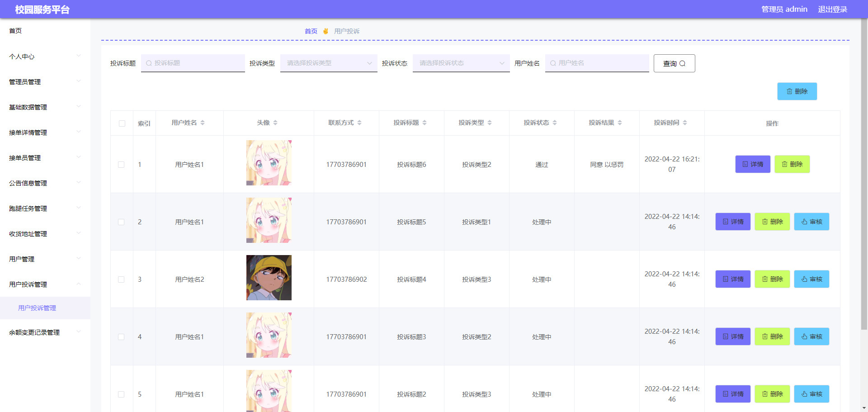Image resolution: width=868 pixels, height=412 pixels.
Task: Go to 首页 in the sidebar
Action: 45,31
